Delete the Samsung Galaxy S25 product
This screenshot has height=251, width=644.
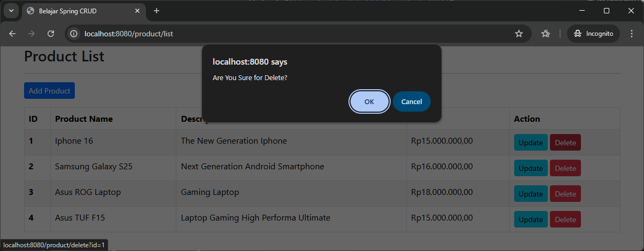[565, 168]
